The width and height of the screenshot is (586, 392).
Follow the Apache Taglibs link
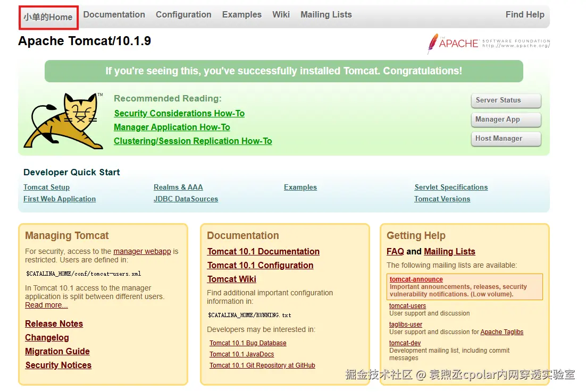click(x=501, y=332)
